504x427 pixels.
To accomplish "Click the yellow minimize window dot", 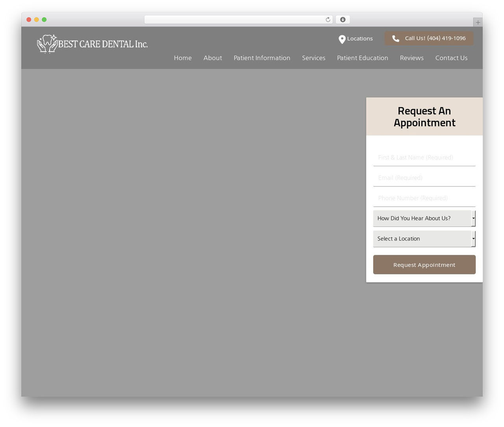I will click(x=36, y=20).
